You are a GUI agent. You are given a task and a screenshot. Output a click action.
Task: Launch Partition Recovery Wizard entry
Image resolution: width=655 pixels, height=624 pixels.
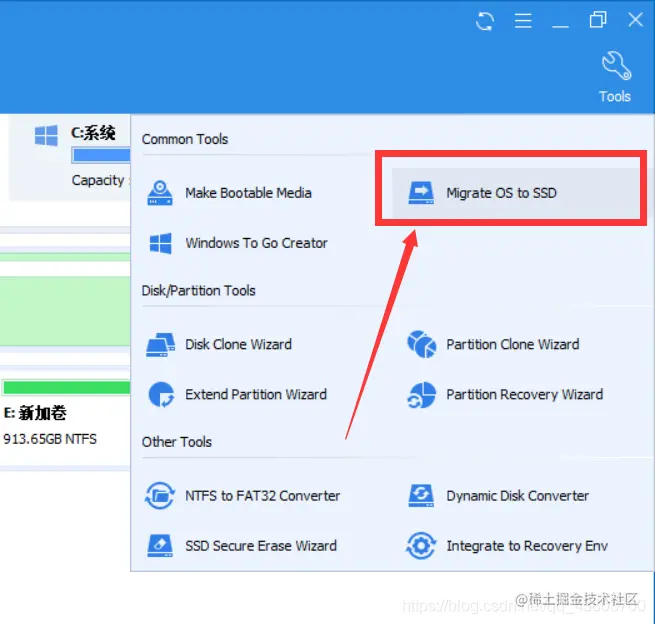(x=525, y=395)
